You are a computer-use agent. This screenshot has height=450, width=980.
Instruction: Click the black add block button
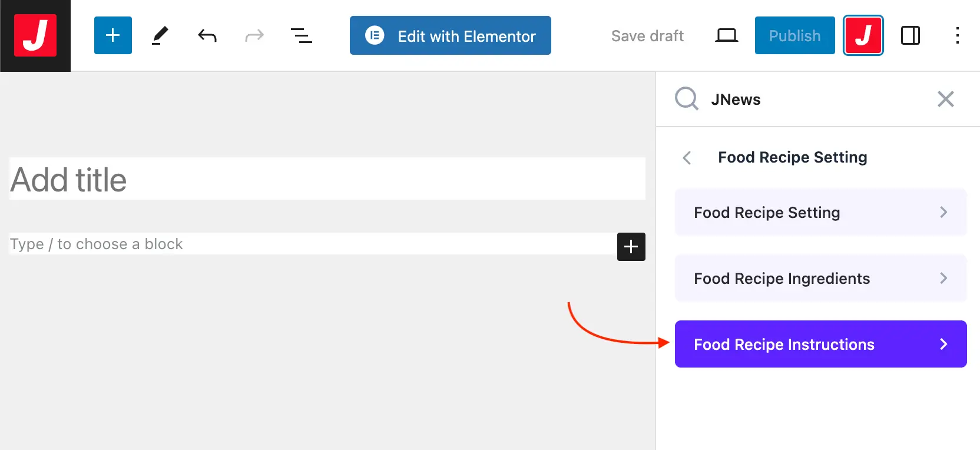[631, 247]
